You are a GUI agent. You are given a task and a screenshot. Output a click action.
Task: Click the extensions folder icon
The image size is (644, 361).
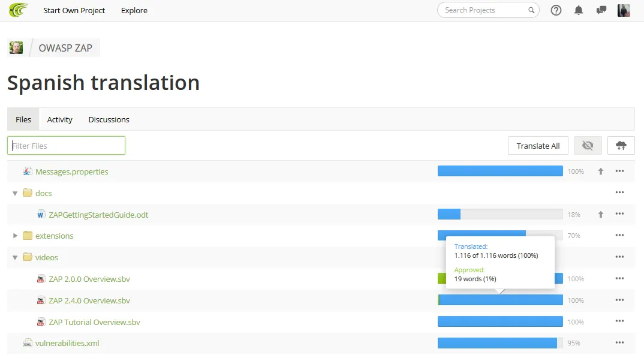[x=28, y=235]
